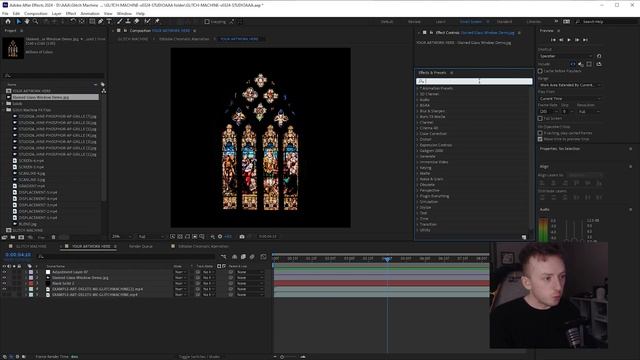
Task: Click new folder icon at Project panel bottom
Action: click(x=13, y=237)
